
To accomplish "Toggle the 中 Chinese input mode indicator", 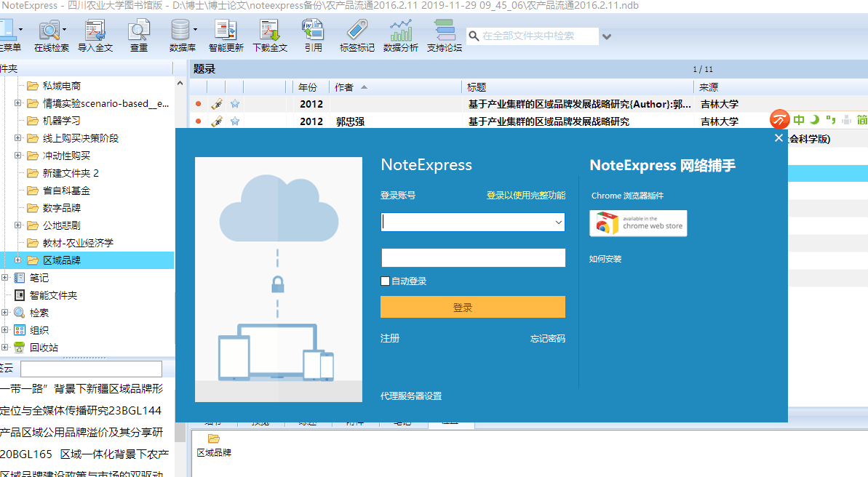I will tap(798, 119).
